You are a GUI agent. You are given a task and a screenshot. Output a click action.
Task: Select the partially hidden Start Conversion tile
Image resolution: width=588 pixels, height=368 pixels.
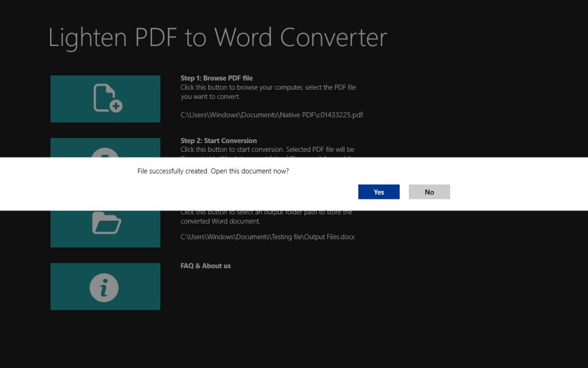[x=106, y=148]
